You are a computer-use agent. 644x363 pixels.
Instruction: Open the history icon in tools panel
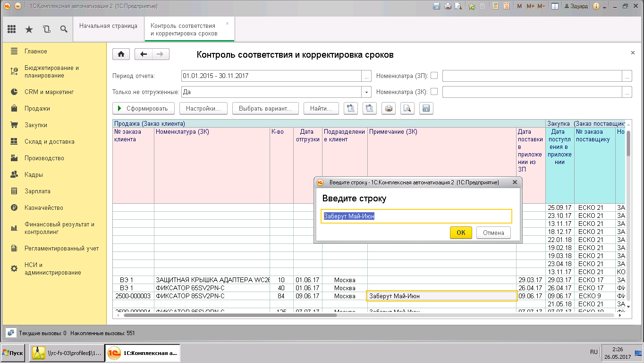(46, 29)
